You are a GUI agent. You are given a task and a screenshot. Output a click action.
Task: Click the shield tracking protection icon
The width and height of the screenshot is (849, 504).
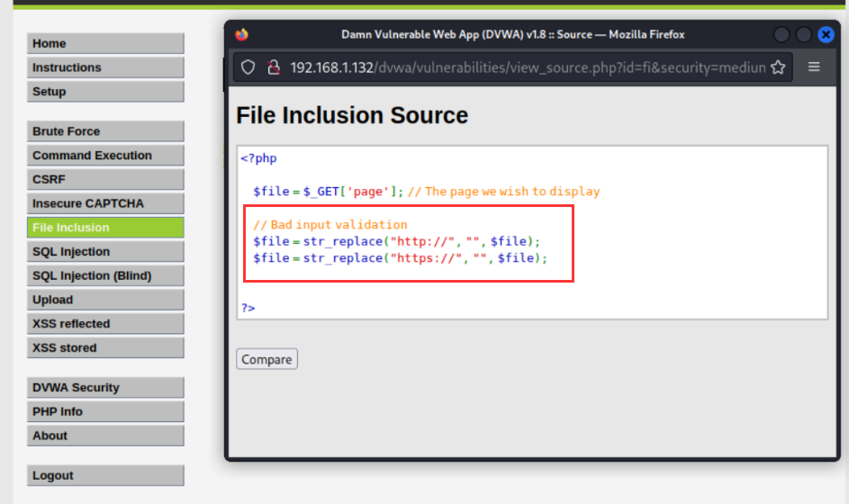[248, 67]
